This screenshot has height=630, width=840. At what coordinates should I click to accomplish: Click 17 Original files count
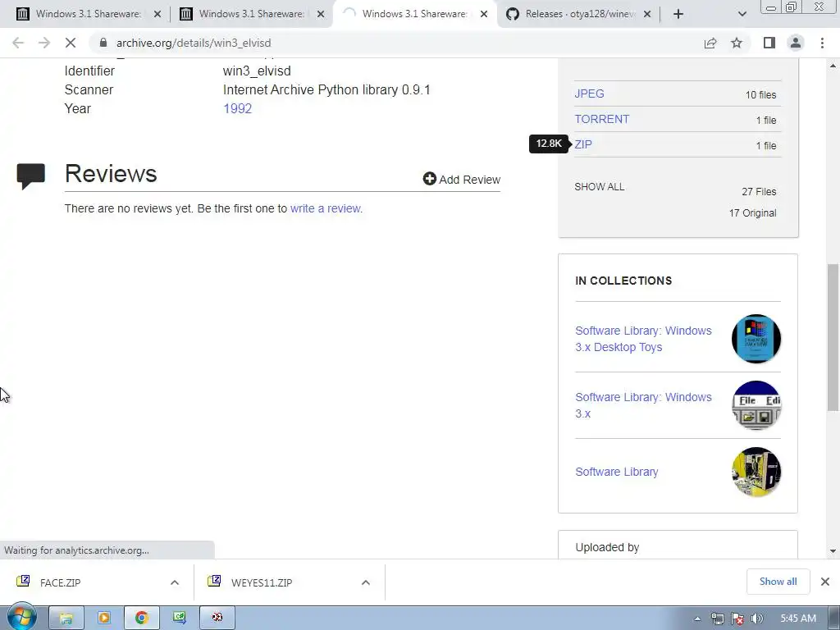click(x=752, y=213)
